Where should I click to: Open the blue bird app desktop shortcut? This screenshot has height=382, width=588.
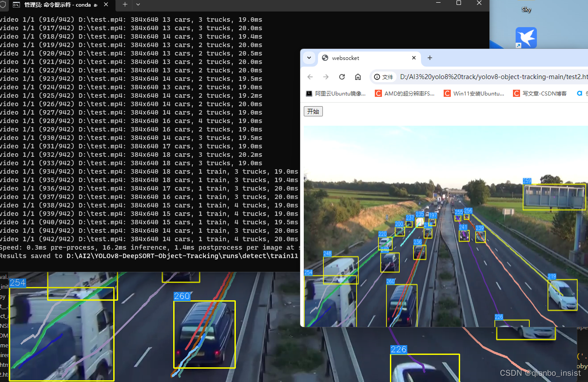pos(526,38)
